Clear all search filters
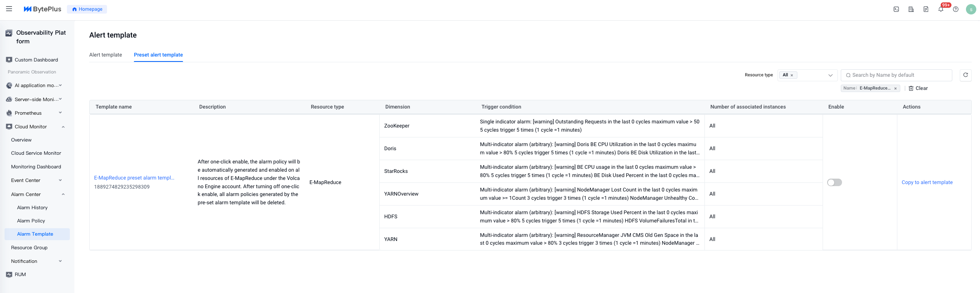Screen dimensions: 980x293 click(918, 88)
